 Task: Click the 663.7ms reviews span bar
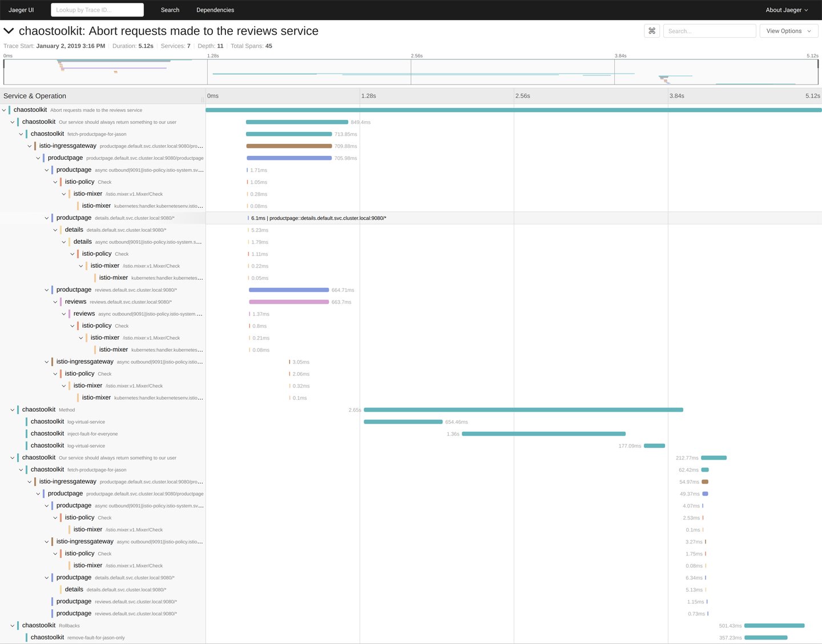coord(289,302)
